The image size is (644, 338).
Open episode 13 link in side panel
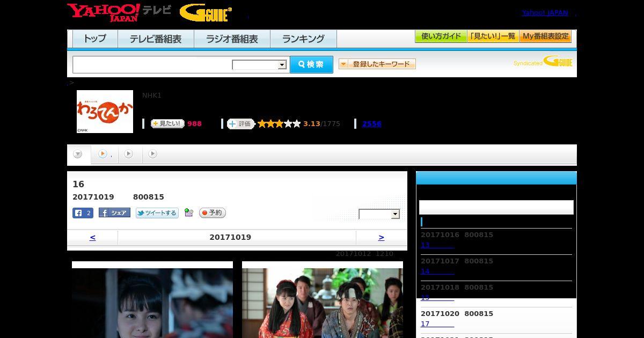[x=437, y=245]
